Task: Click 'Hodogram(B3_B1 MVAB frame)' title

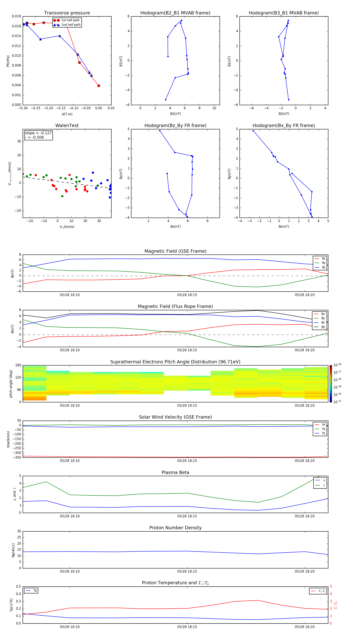Action: (284, 13)
